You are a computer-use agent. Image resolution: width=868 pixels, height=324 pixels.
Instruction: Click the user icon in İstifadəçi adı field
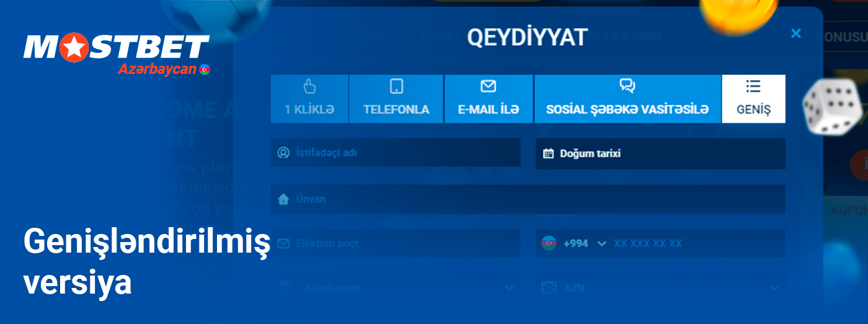pyautogui.click(x=283, y=153)
